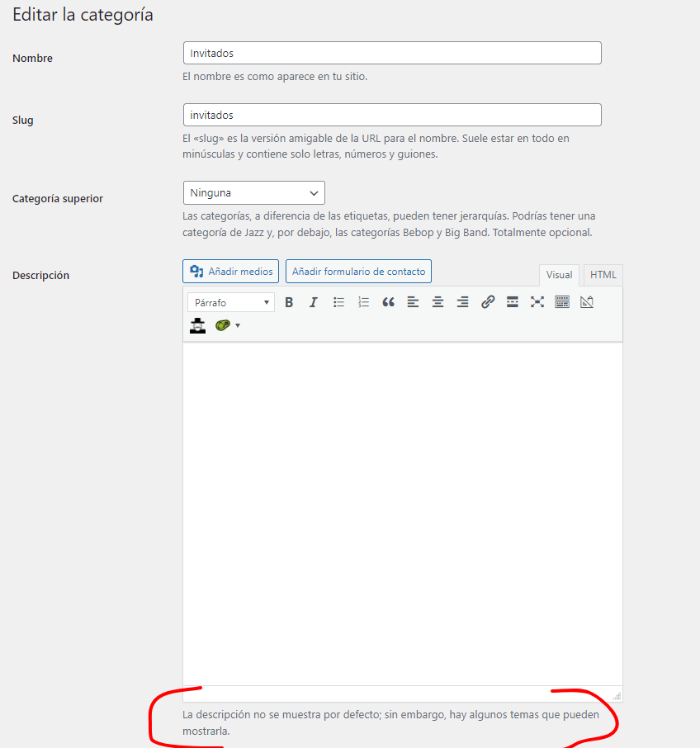Open the arrow beside green tag icon

click(238, 326)
